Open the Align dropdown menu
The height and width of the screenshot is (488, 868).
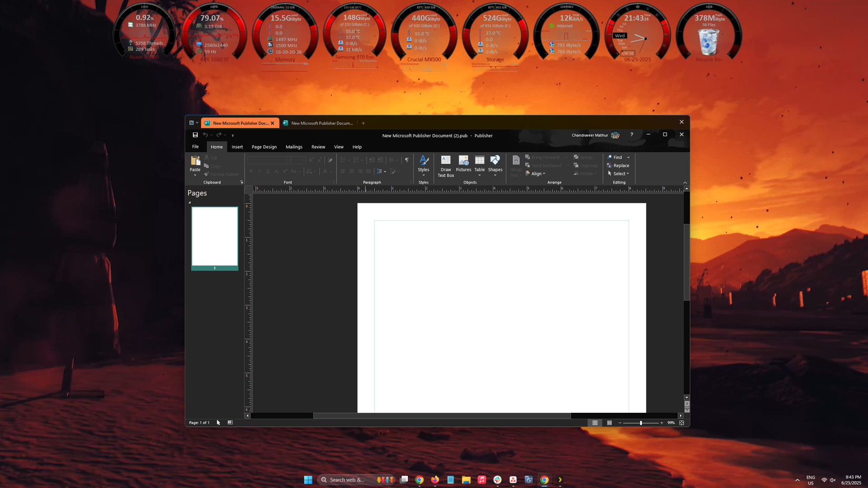click(536, 174)
